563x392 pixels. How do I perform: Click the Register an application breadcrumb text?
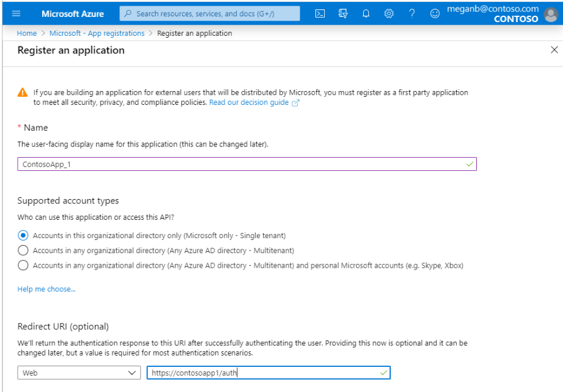(x=195, y=33)
